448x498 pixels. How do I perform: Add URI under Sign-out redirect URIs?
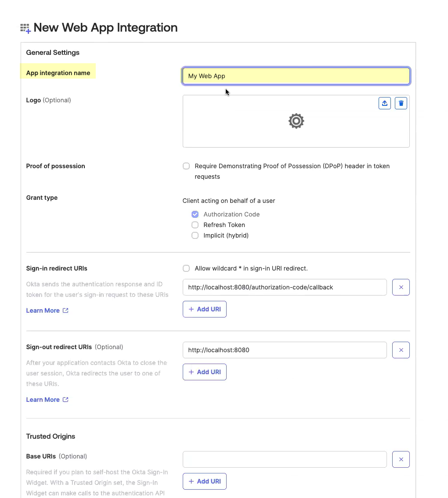pos(205,372)
